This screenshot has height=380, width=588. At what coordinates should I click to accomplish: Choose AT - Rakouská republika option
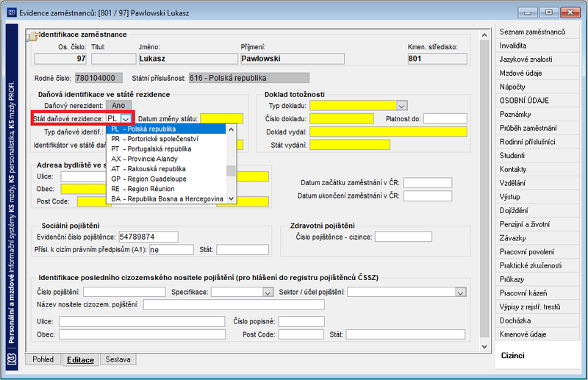(167, 169)
